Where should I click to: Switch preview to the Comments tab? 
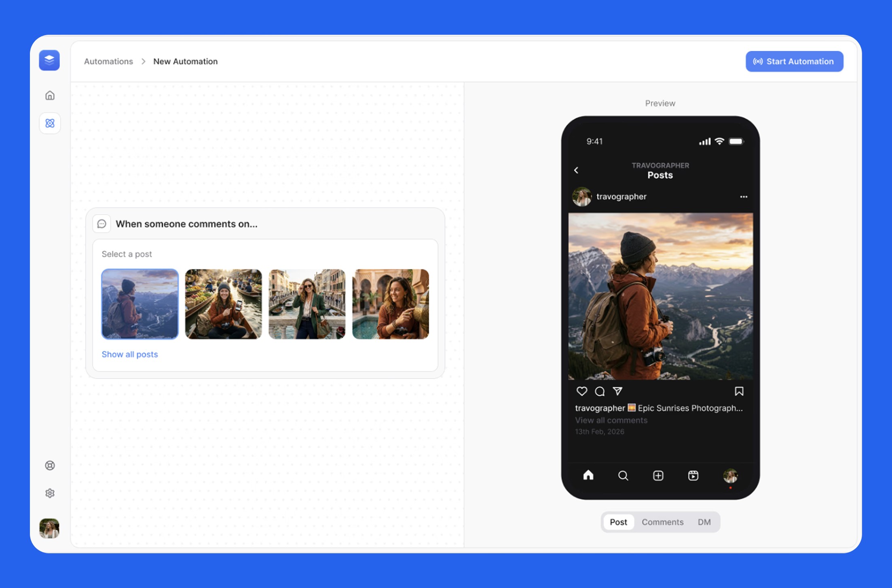pyautogui.click(x=662, y=522)
